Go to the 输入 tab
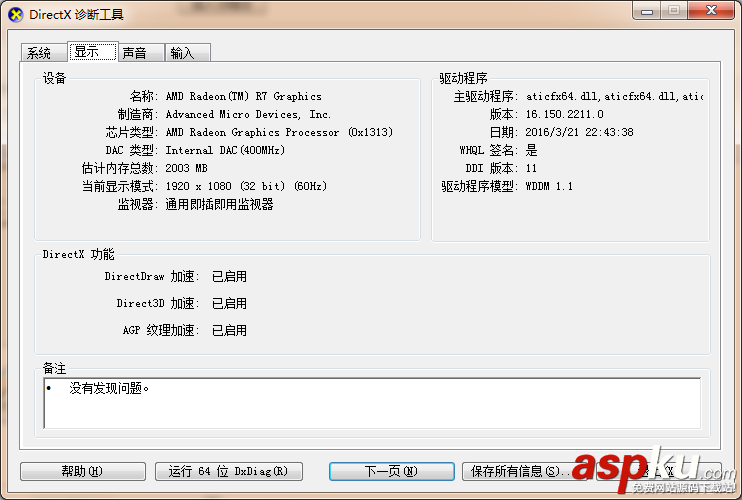Screen dimensions: 742x500 click(x=187, y=53)
